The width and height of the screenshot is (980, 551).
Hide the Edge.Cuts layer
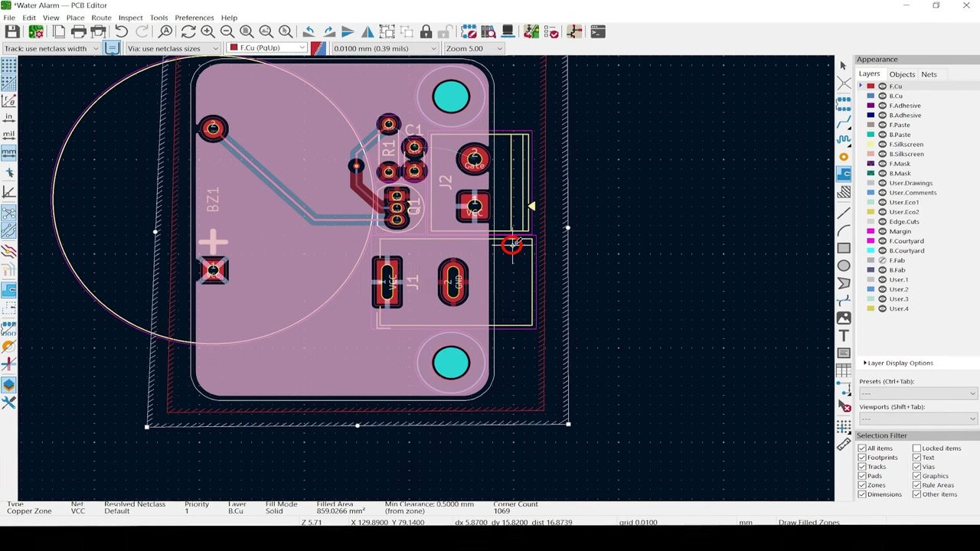(x=882, y=222)
